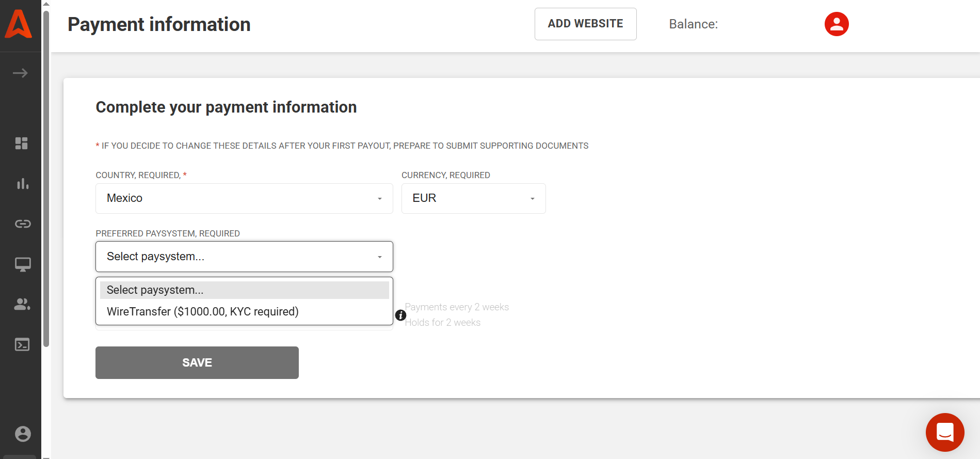This screenshot has width=980, height=459.
Task: Click the SAVE button
Action: pos(197,362)
